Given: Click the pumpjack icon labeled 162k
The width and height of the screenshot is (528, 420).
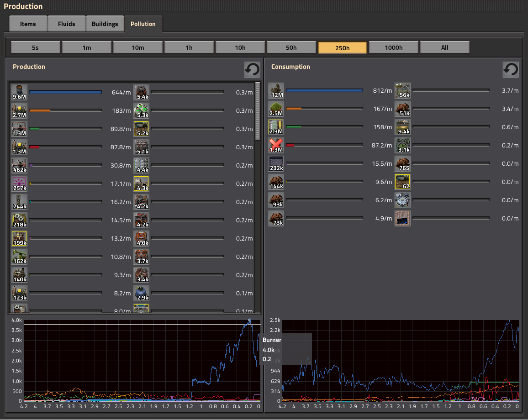Looking at the screenshot, I should pyautogui.click(x=19, y=256).
